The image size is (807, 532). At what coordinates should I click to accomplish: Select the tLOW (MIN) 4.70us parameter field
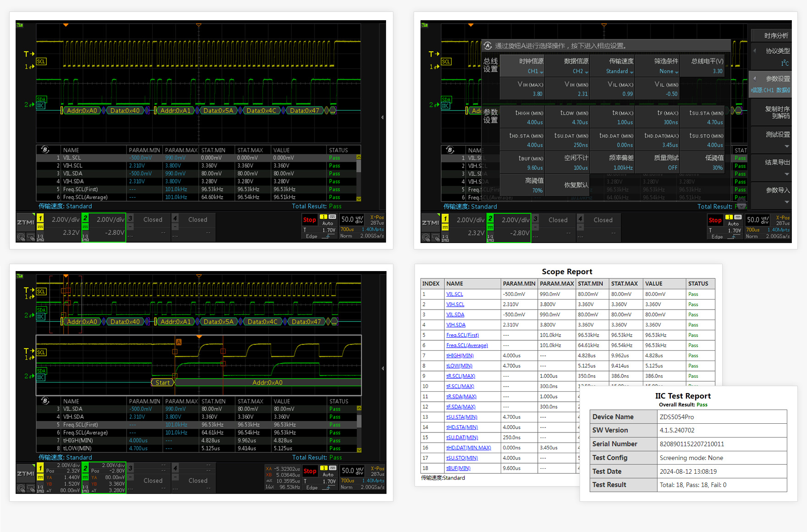tap(574, 117)
